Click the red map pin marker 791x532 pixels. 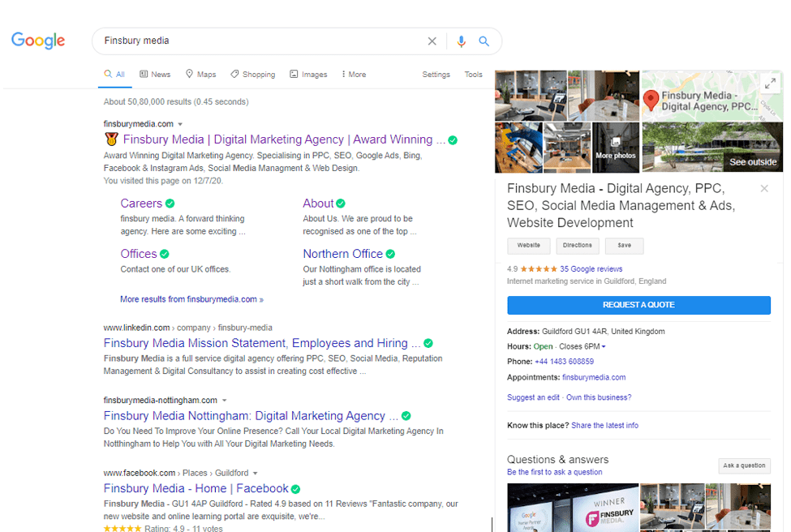click(651, 101)
